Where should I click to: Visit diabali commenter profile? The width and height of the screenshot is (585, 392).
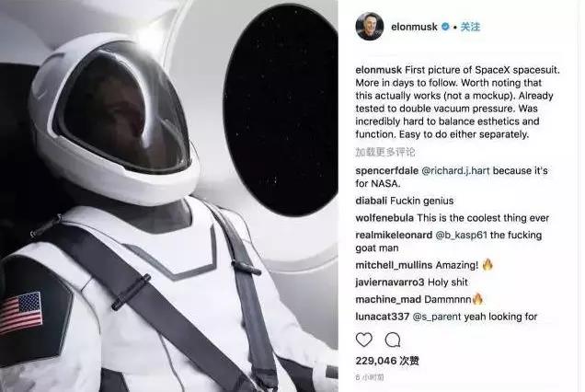(372, 201)
